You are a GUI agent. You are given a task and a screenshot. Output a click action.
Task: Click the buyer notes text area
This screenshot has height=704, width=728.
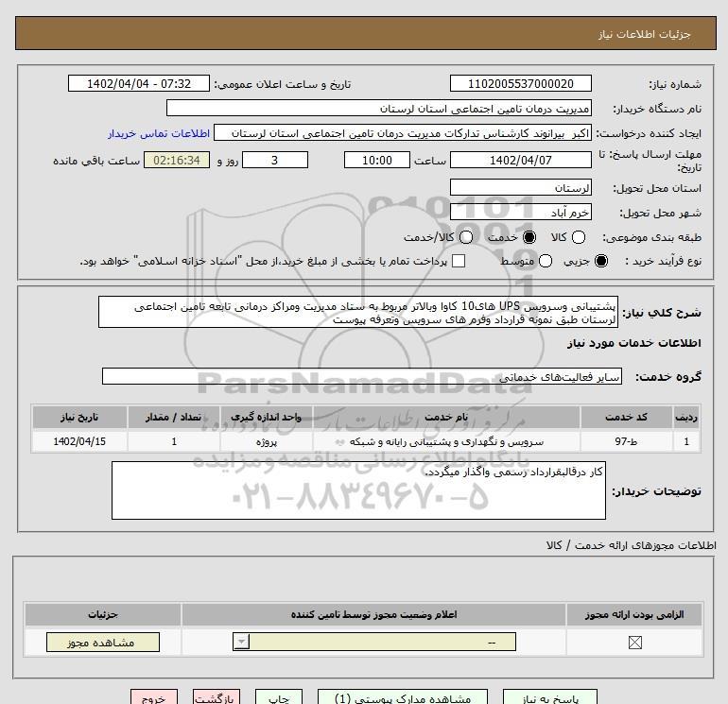(358, 490)
